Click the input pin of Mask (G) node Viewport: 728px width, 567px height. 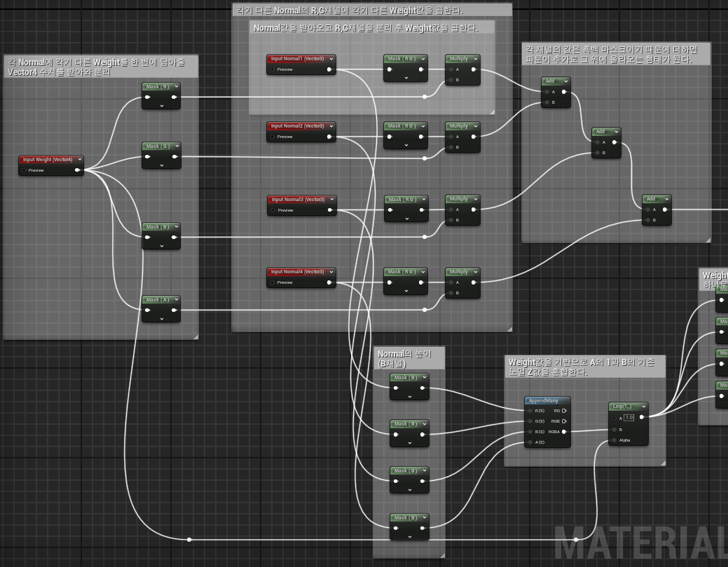pos(148,156)
